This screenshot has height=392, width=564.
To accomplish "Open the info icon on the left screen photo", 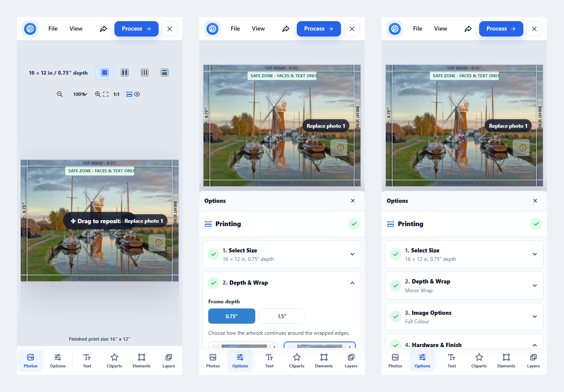I will (x=158, y=243).
